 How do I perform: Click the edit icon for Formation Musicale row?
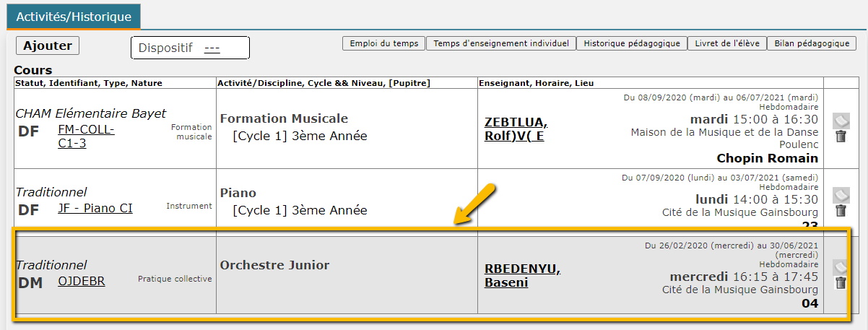click(841, 121)
